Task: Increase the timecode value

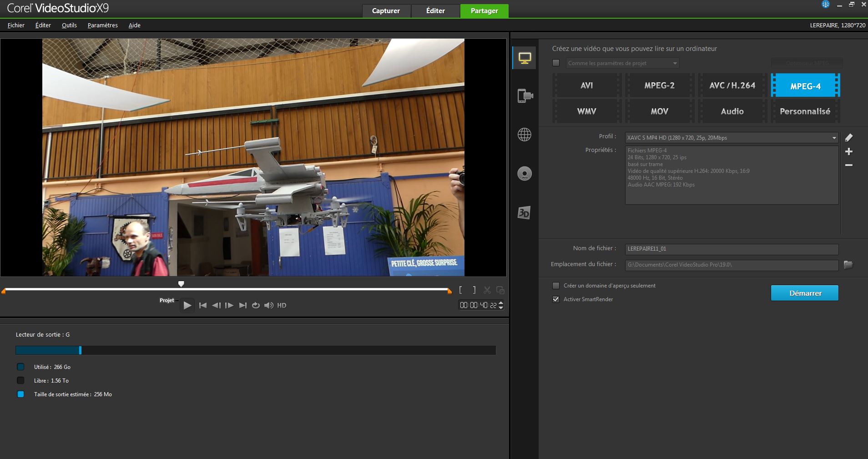Action: [501, 303]
